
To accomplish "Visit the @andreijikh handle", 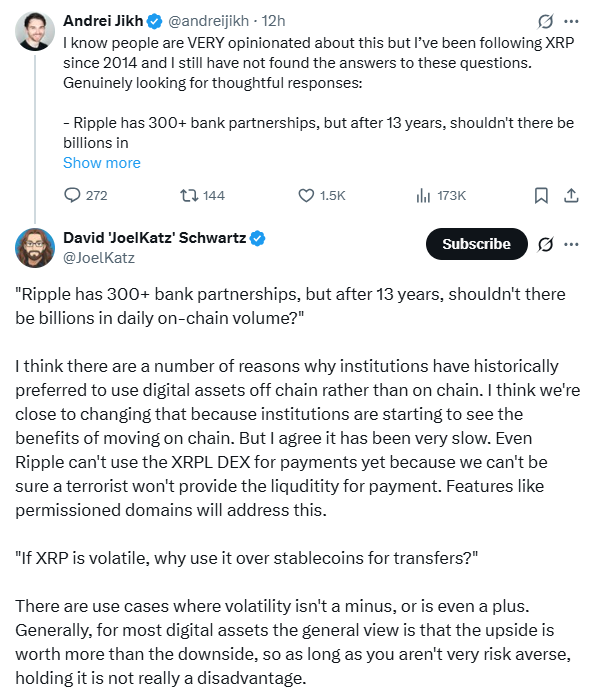I will (x=208, y=20).
